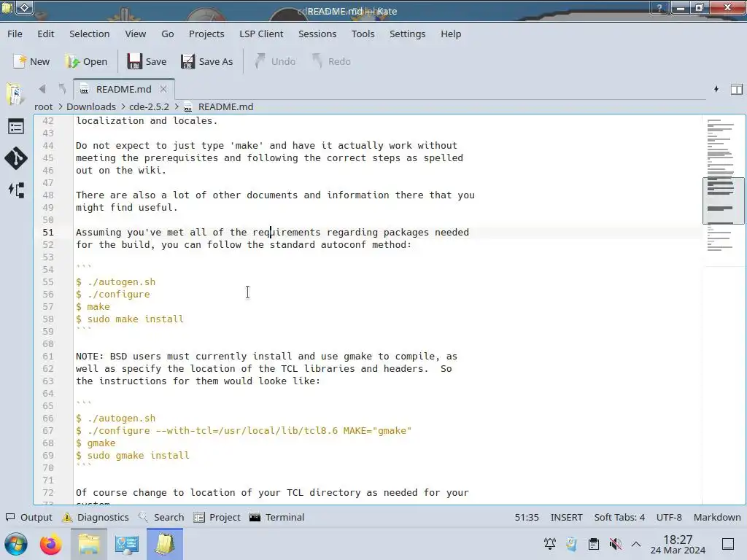Click on text 'NOTE: BSD users' line
Viewport: 747px width, 560px height.
tap(266, 356)
